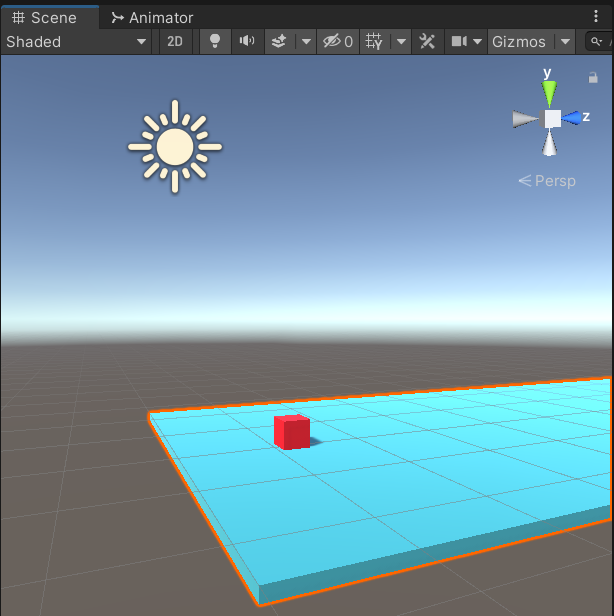This screenshot has width=614, height=616.
Task: Open scene camera settings icon
Action: pos(459,42)
